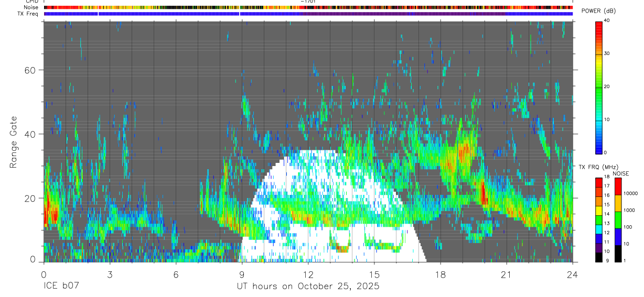644x297 pixels.
Task: Click the '16' label on the TX FRQ legend
Action: [607, 195]
